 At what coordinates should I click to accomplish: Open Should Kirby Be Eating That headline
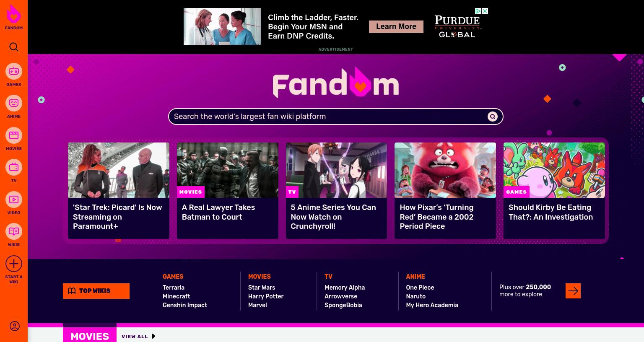point(551,212)
